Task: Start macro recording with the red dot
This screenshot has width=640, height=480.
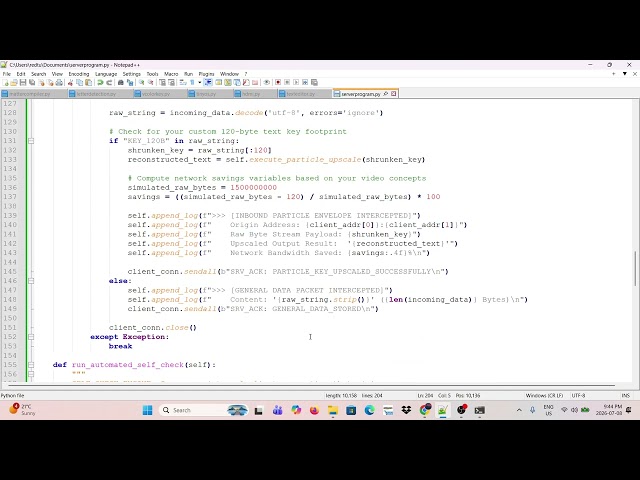Action: point(278,82)
